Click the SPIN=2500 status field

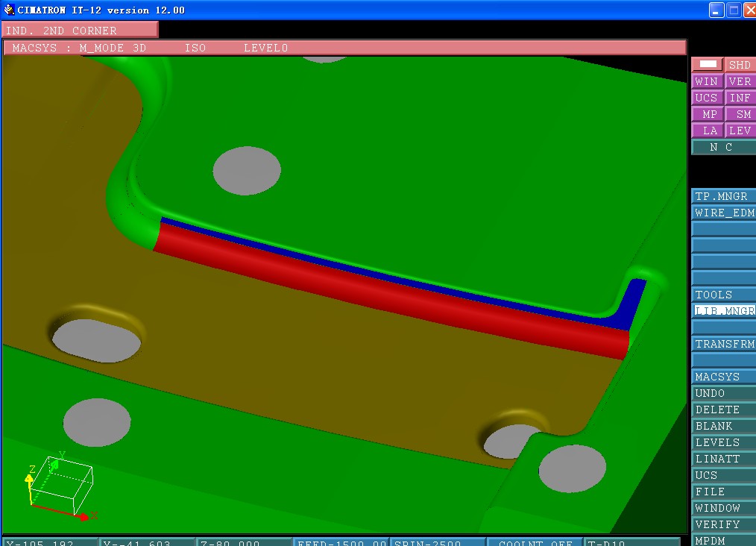[x=437, y=542]
